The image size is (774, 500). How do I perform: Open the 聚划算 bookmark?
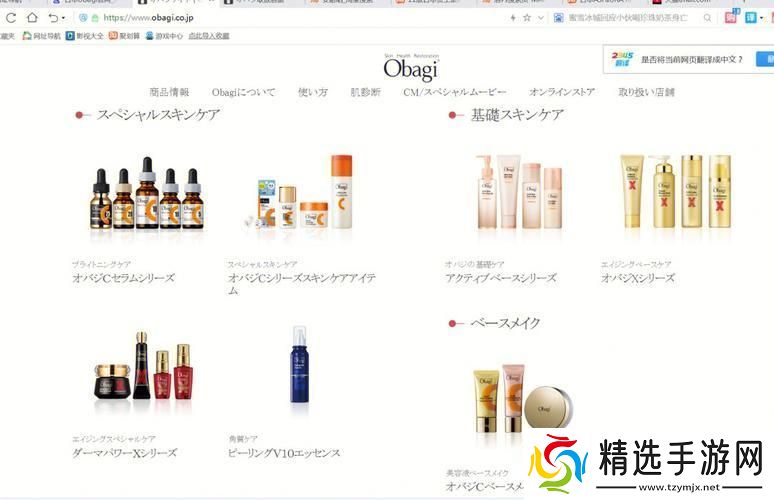click(124, 36)
